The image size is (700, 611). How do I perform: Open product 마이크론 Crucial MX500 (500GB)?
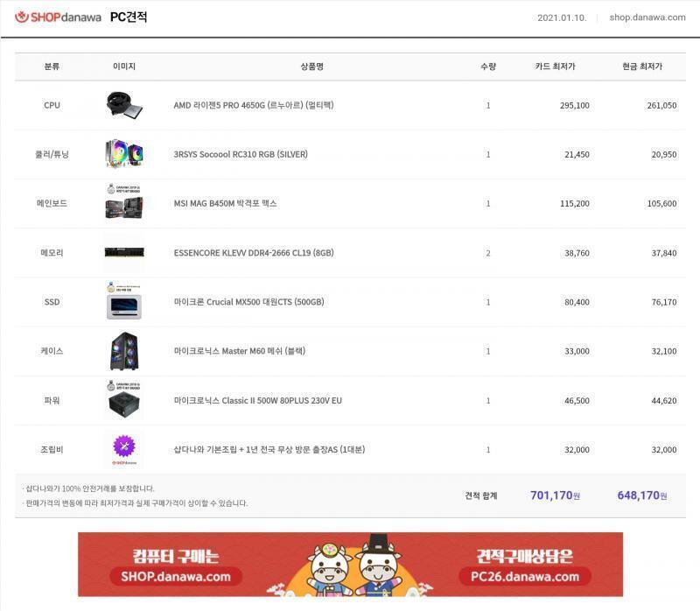[x=248, y=302]
